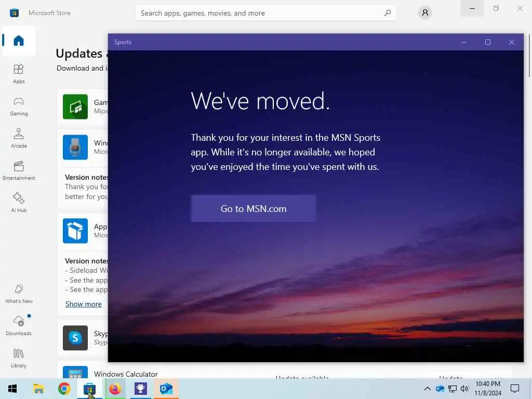Click the Store window vertical scrollbar
The height and width of the screenshot is (399, 532).
click(x=529, y=56)
